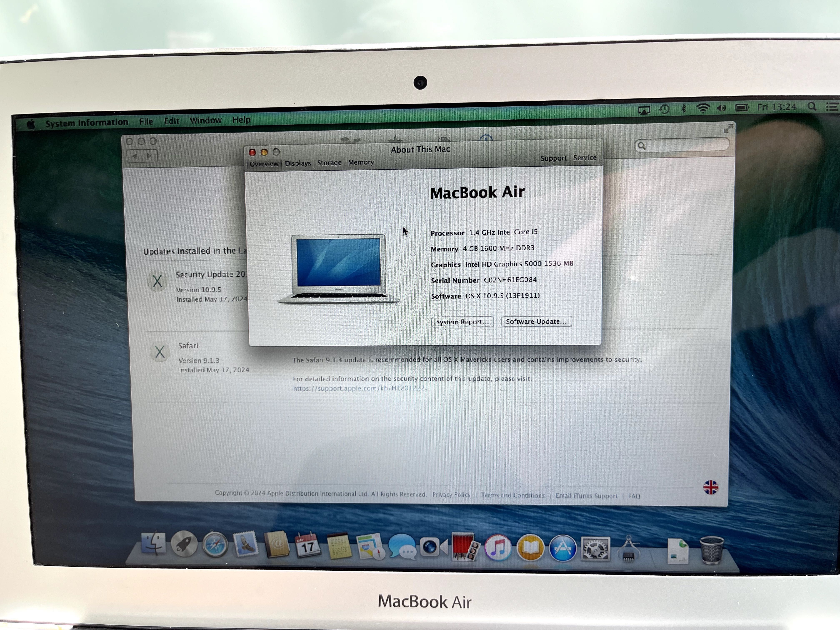Click the OS X 10.9.5 (13F1911) text
840x630 pixels.
502,295
